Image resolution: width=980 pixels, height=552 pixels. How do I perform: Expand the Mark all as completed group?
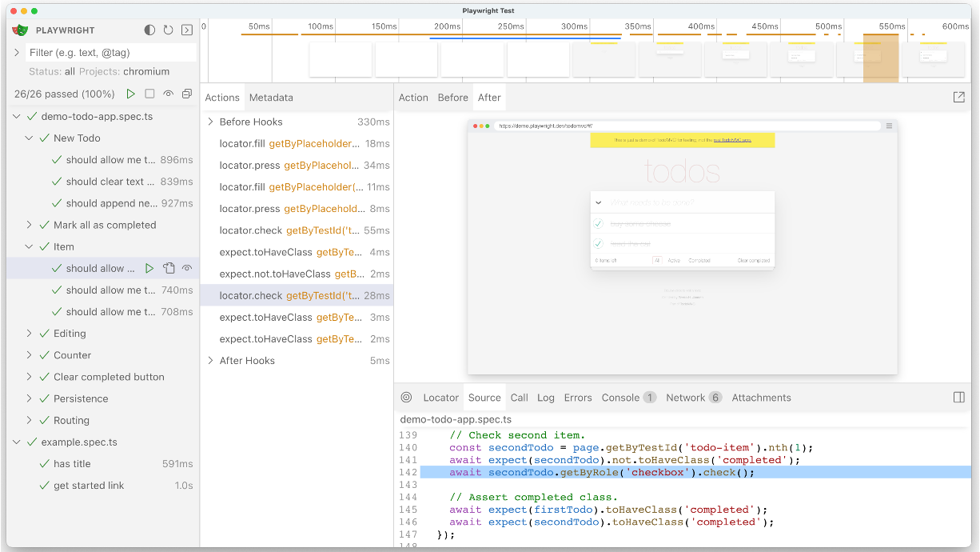(x=30, y=225)
